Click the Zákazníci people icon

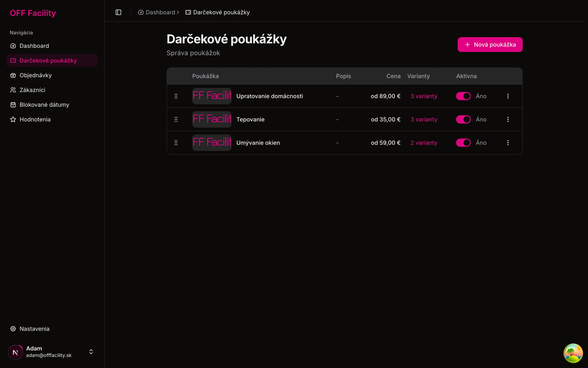click(x=13, y=90)
